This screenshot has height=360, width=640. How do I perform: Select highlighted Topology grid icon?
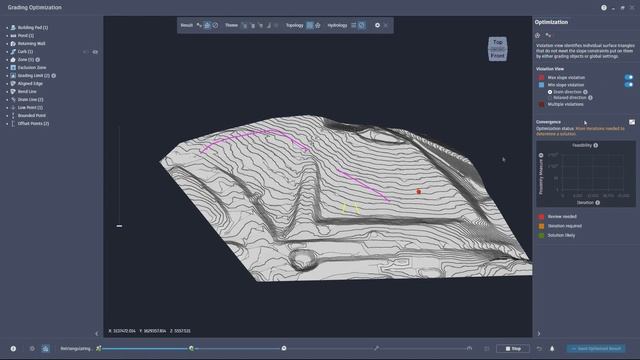click(310, 25)
